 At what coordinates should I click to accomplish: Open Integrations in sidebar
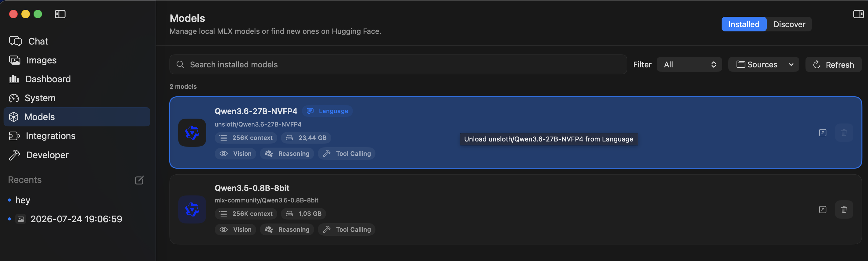[x=77, y=136]
